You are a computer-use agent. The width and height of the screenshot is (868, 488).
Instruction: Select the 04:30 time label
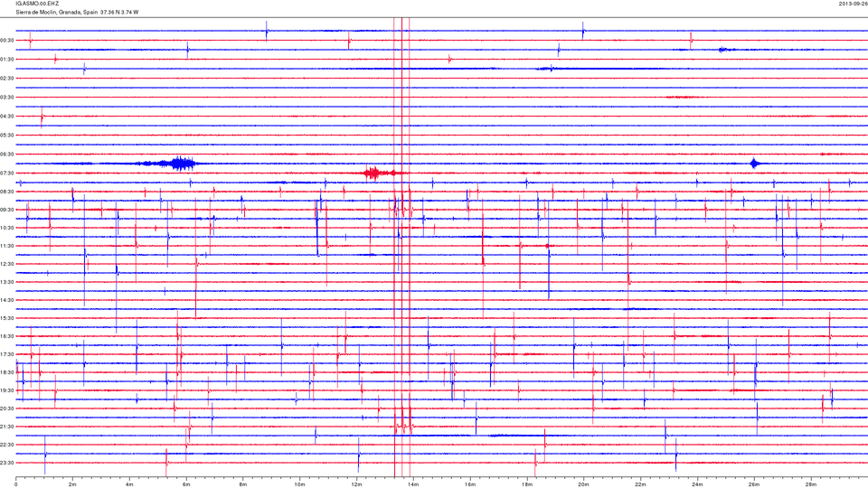coord(7,117)
